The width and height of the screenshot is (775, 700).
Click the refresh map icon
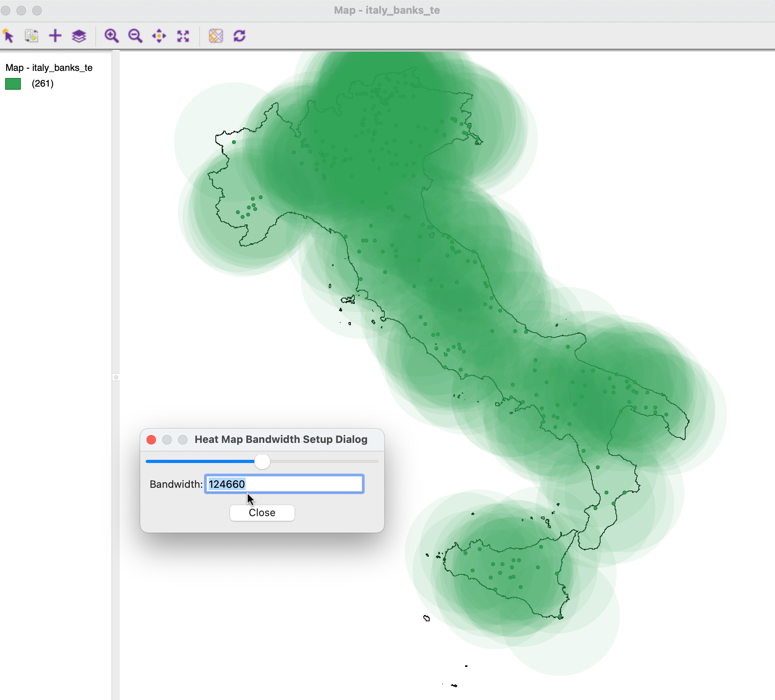(239, 36)
